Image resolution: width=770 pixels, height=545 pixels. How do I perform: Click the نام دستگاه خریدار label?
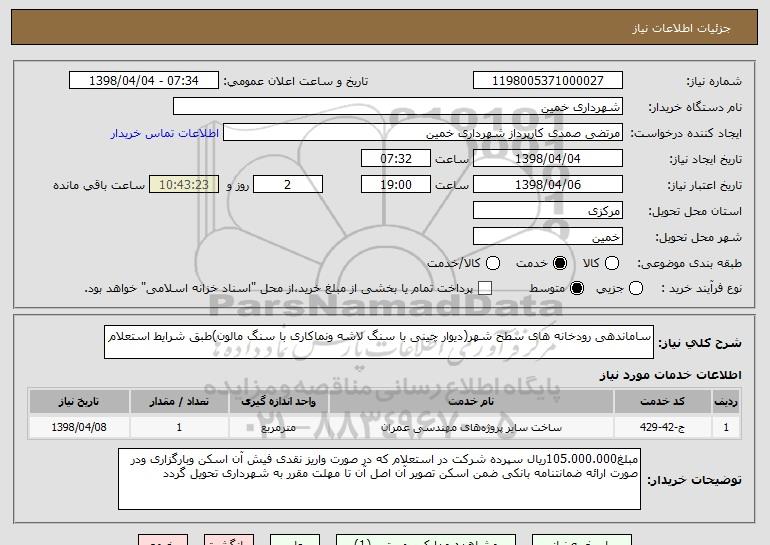(x=695, y=107)
